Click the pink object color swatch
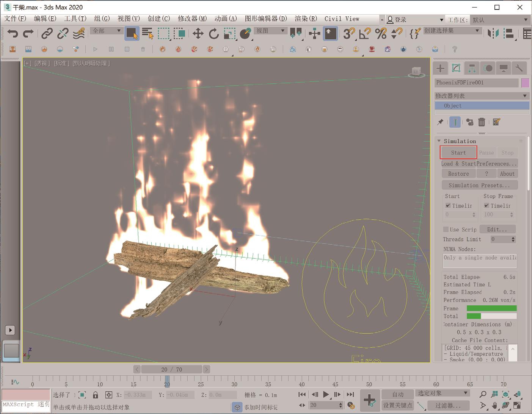Viewport: 532px width, 414px height. point(525,83)
